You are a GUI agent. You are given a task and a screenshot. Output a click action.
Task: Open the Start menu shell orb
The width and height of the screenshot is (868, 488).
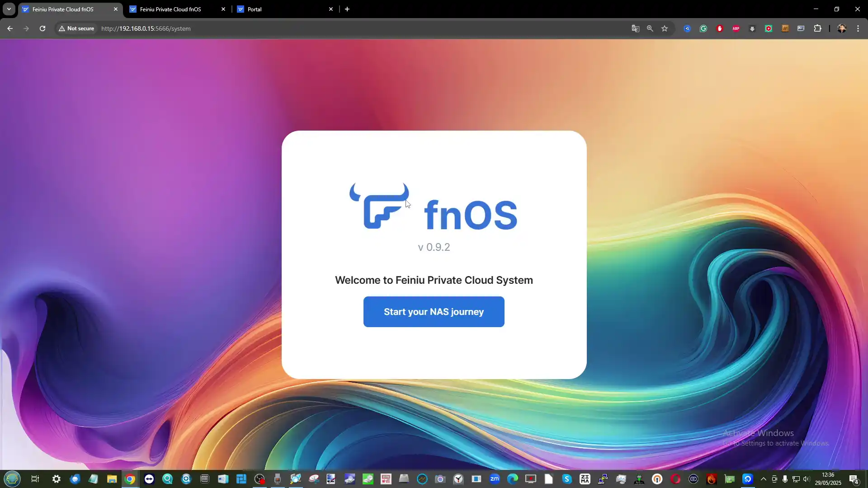click(x=12, y=479)
